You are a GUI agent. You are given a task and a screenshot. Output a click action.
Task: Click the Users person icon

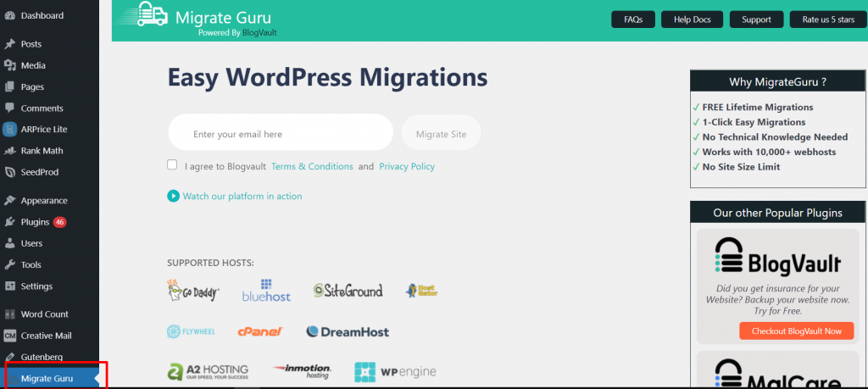tap(9, 243)
